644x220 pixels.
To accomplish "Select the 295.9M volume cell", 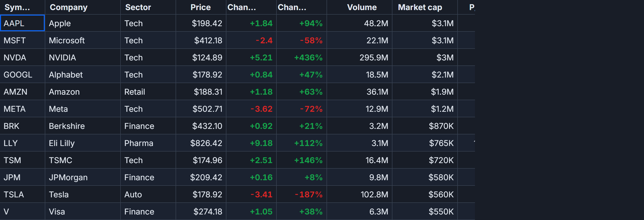I will click(359, 57).
